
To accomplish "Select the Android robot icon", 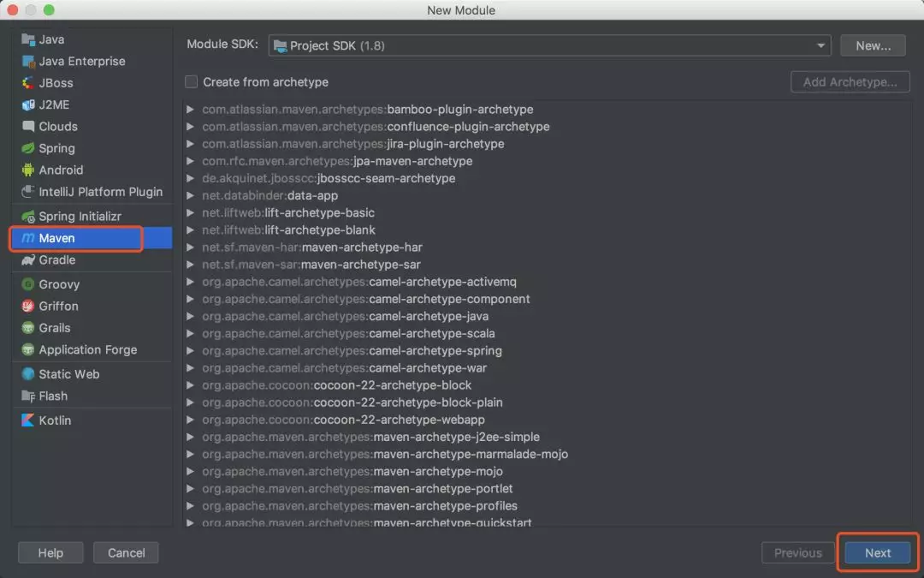I will point(28,170).
